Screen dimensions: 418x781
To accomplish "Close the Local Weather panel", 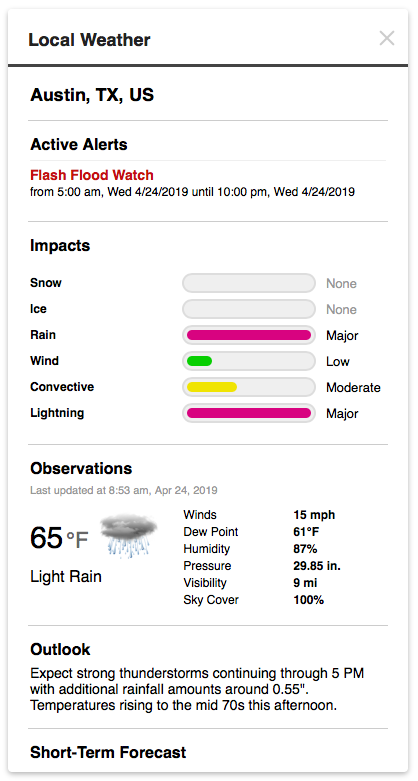I will (x=387, y=38).
